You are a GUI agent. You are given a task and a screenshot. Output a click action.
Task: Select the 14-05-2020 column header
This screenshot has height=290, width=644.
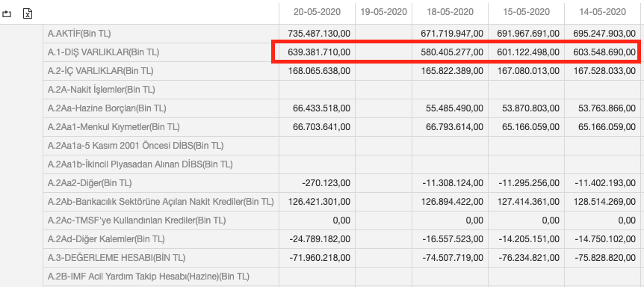tap(602, 12)
